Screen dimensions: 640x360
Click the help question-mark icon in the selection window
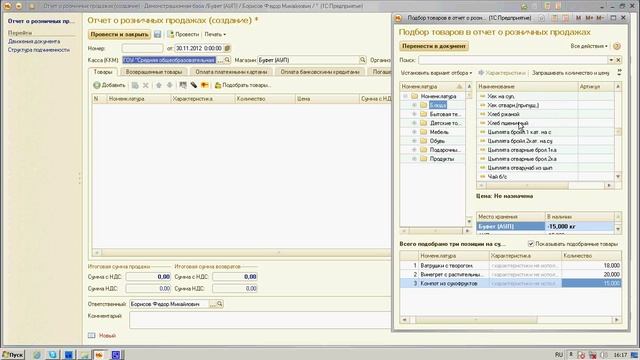pos(617,46)
